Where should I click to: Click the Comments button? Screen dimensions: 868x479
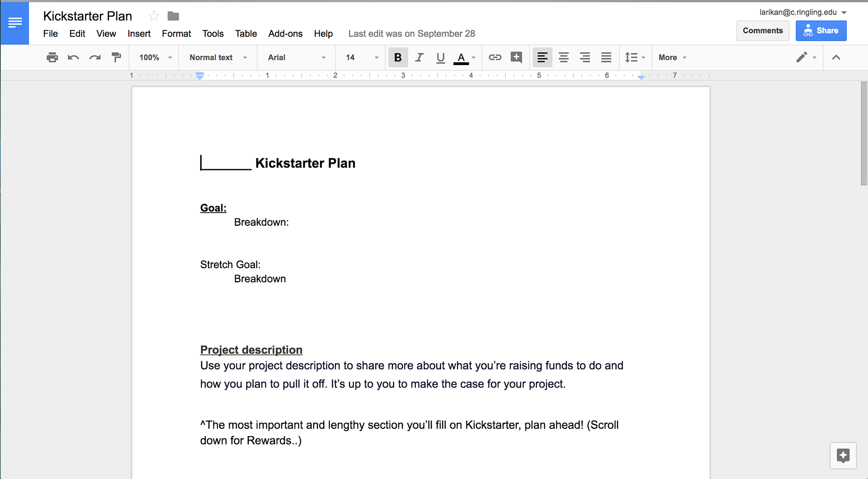[x=763, y=31]
